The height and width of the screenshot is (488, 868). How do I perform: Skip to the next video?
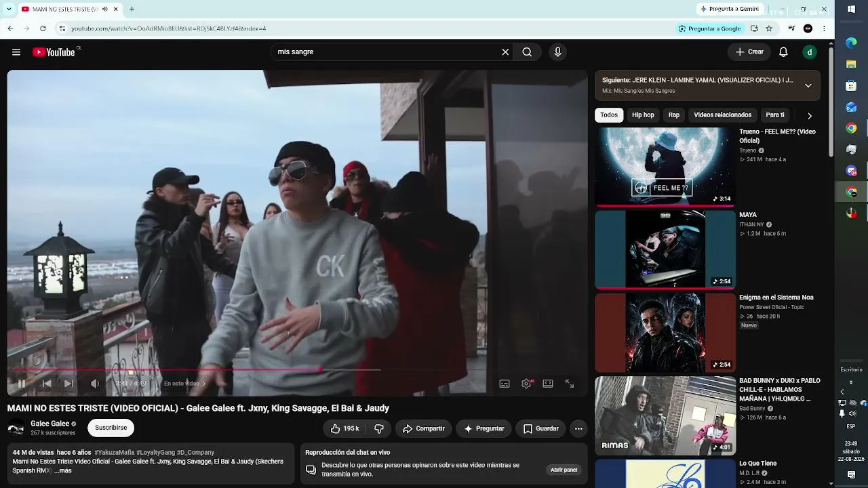68,384
